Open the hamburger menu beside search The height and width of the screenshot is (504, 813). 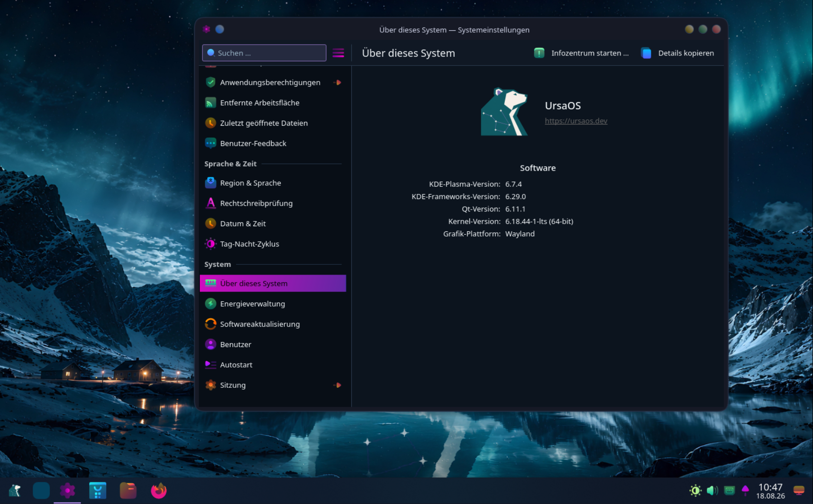click(x=338, y=53)
